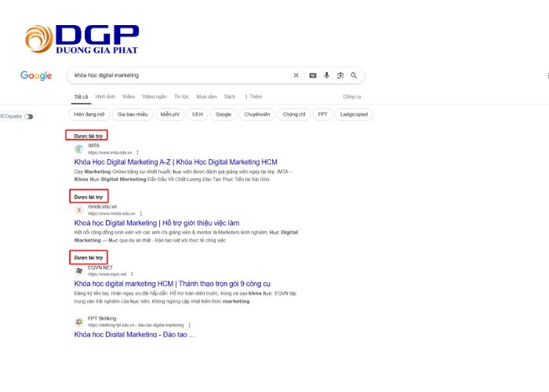Click the skillking.fpt.edu.vn URL text
The width and height of the screenshot is (549, 392).
(x=136, y=325)
